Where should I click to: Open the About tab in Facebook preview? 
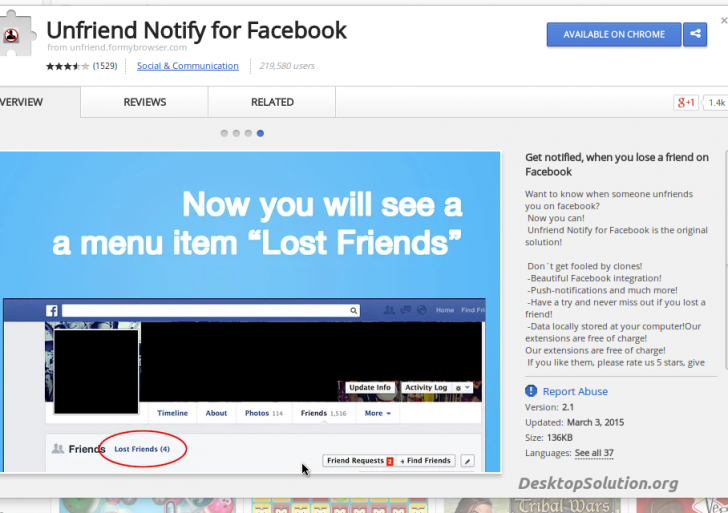[216, 413]
